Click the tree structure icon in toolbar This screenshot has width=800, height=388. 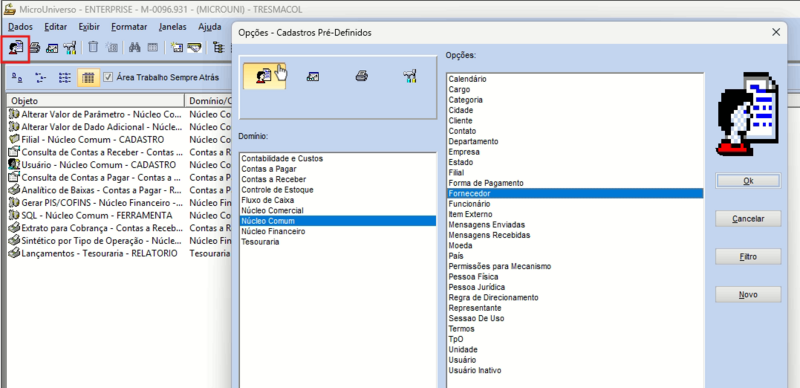[218, 47]
